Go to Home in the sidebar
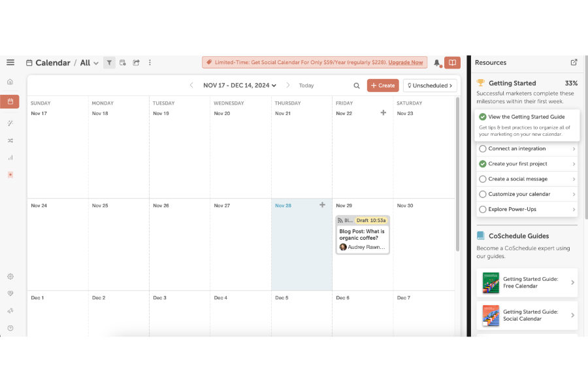 [x=10, y=82]
